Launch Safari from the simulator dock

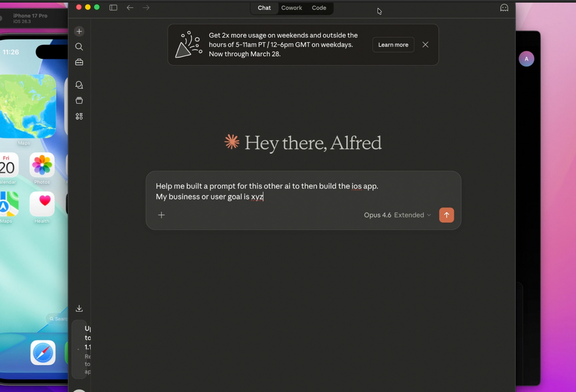[x=43, y=352]
